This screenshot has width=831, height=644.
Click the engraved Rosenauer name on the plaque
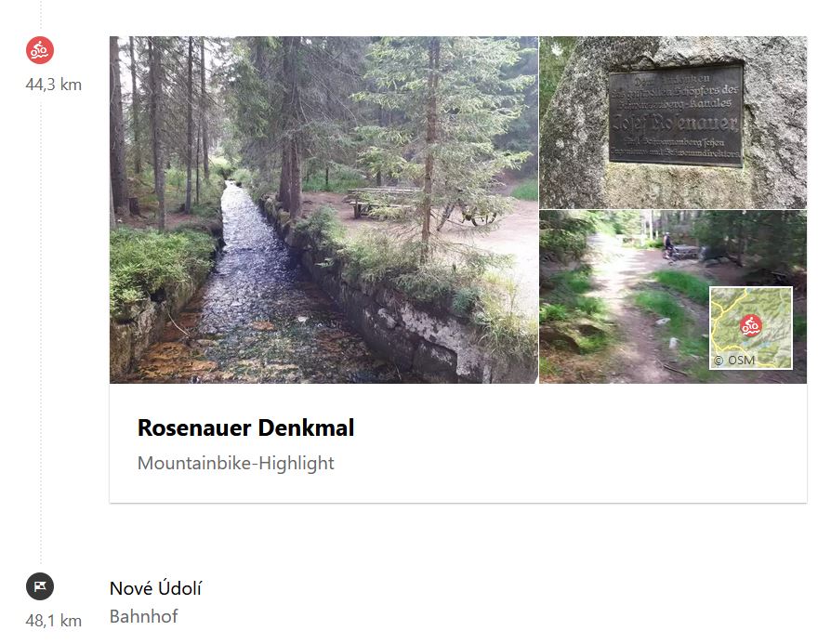click(x=675, y=123)
